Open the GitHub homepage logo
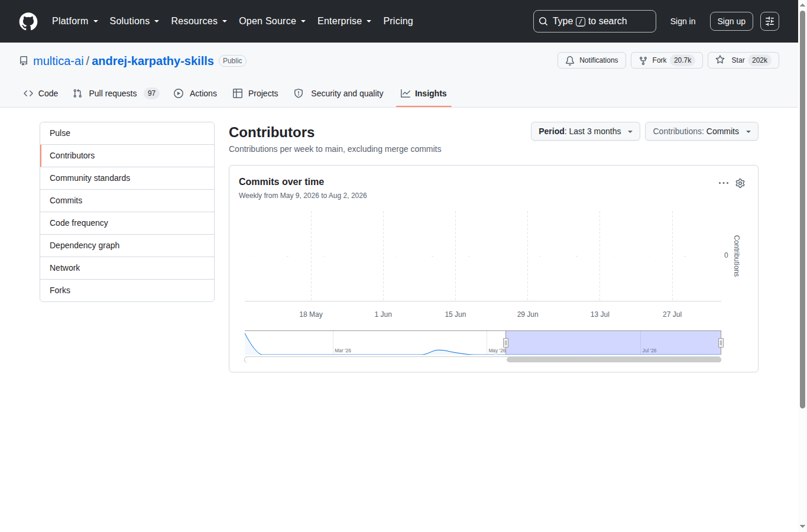 [28, 21]
